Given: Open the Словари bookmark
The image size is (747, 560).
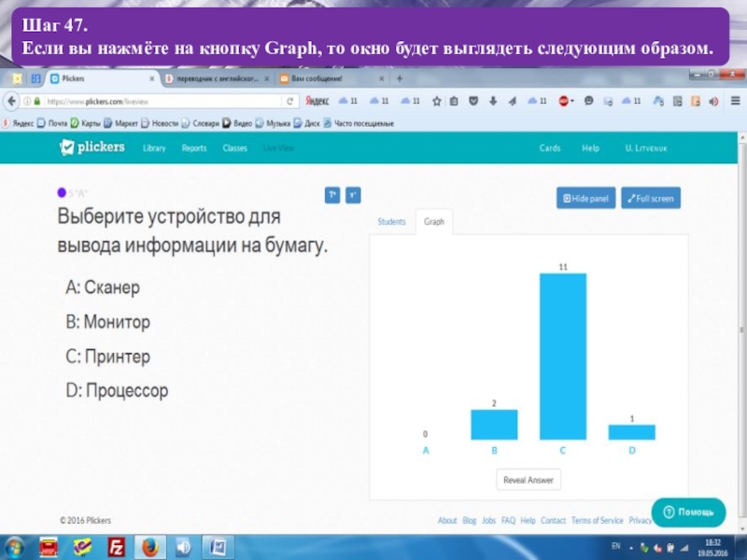Looking at the screenshot, I should [200, 123].
